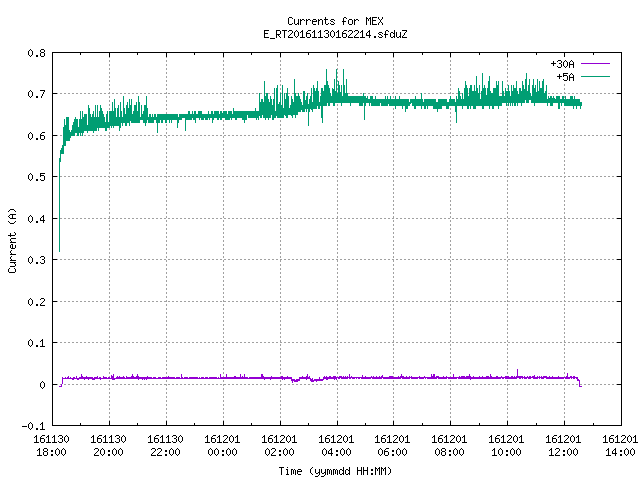Click the 161201 14:00 time tick label
The height and width of the screenshot is (480, 640).
[x=620, y=446]
